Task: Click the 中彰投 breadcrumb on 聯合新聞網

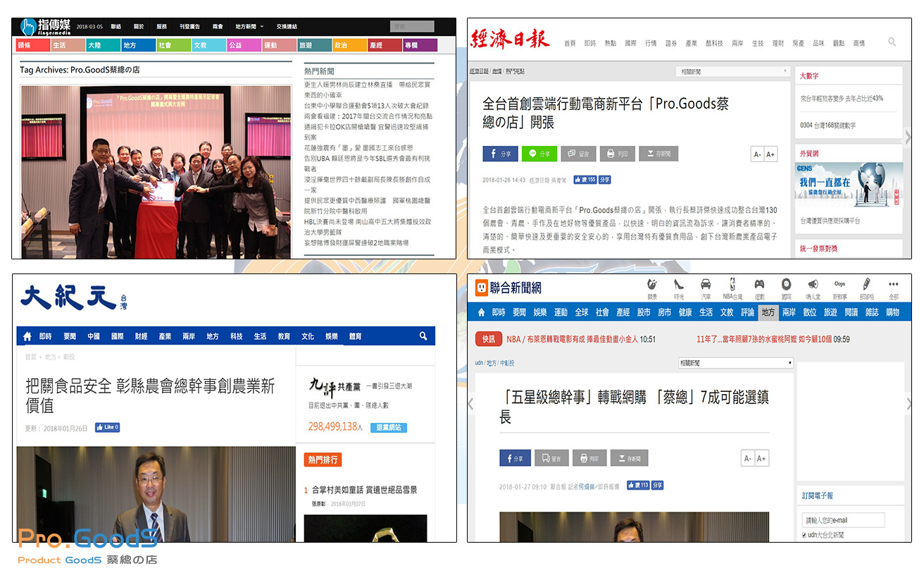Action: coord(507,363)
